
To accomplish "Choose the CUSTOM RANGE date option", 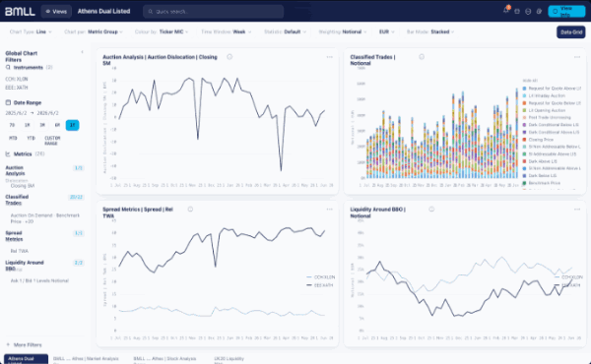I will click(52, 141).
